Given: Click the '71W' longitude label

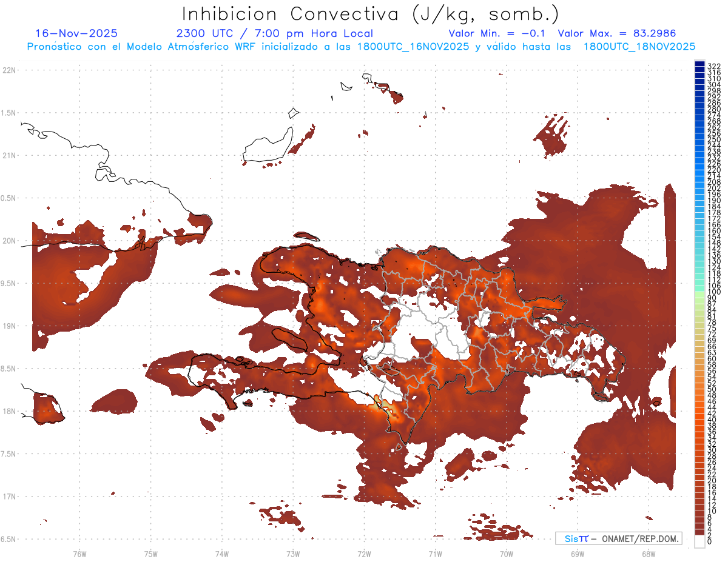Looking at the screenshot, I should (435, 554).
